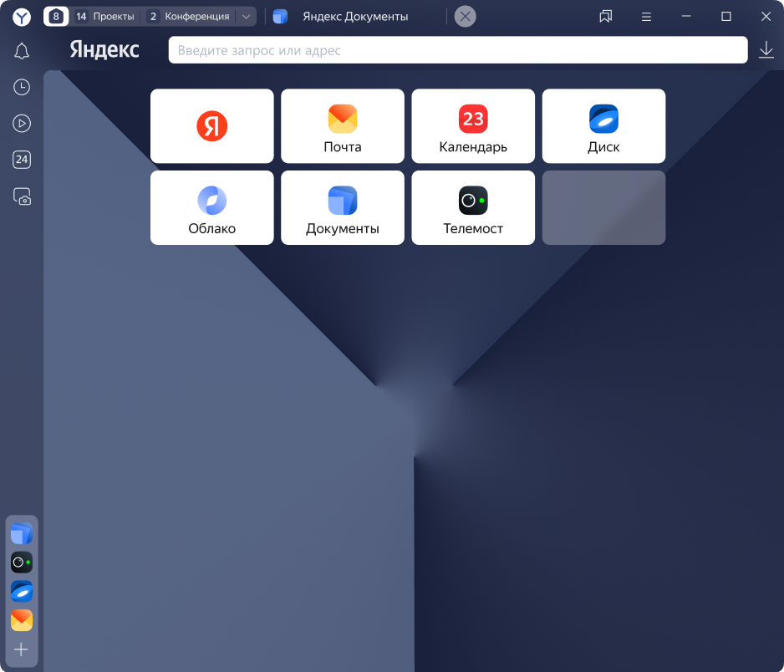Image resolution: width=784 pixels, height=672 pixels.
Task: Close the Яндекс Документы tab
Action: tap(465, 17)
